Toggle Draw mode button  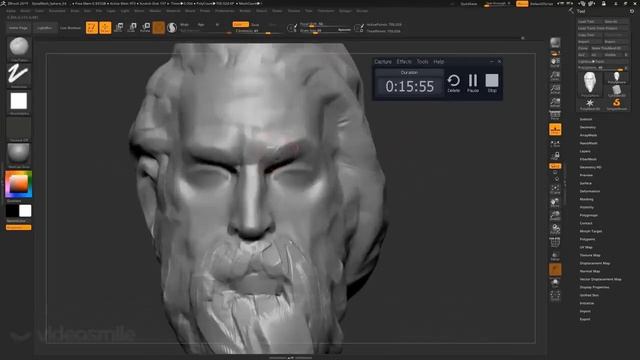[105, 28]
